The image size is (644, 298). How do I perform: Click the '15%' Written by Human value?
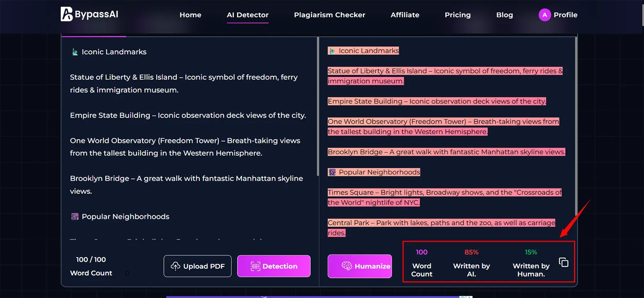tap(531, 252)
